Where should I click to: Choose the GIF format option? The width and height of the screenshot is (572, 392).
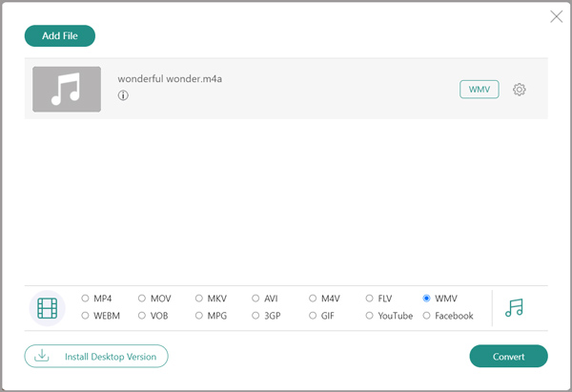(313, 316)
